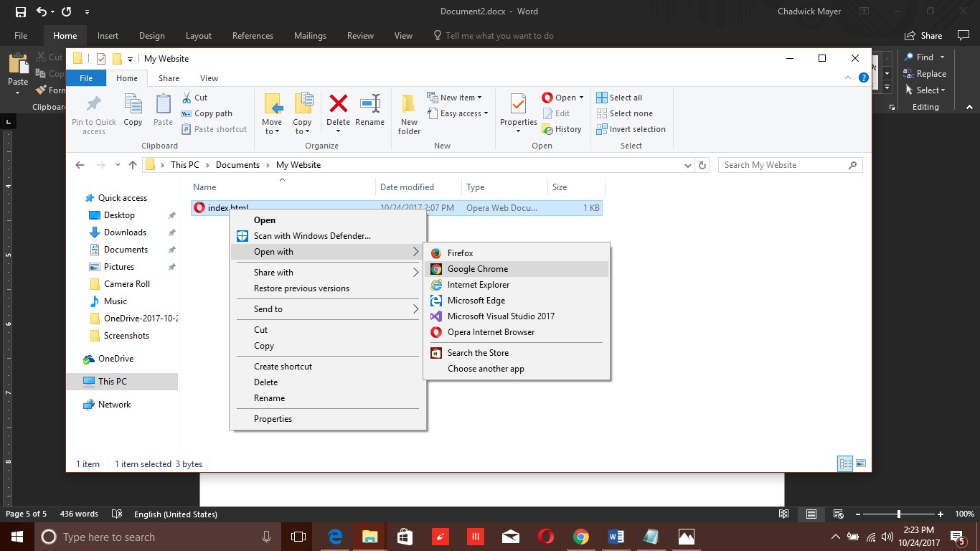This screenshot has width=980, height=551.
Task: Switch to the View tab in Explorer
Action: 209,78
